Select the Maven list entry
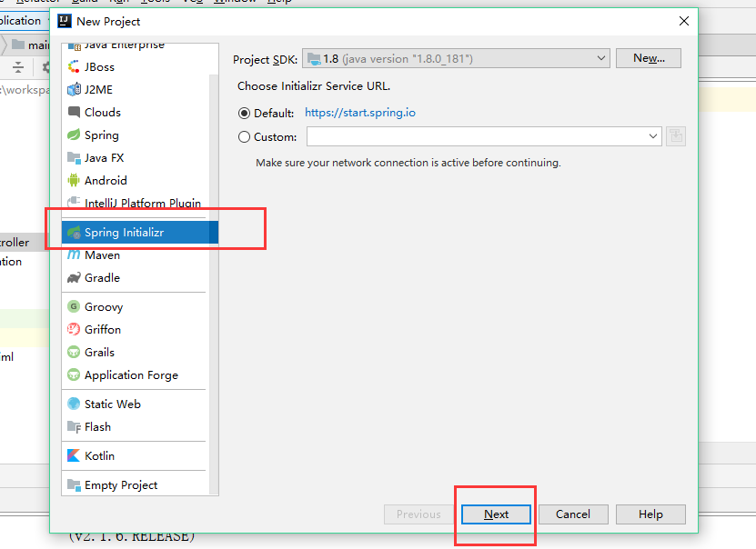Screen dimensions: 756x549 (x=136, y=255)
